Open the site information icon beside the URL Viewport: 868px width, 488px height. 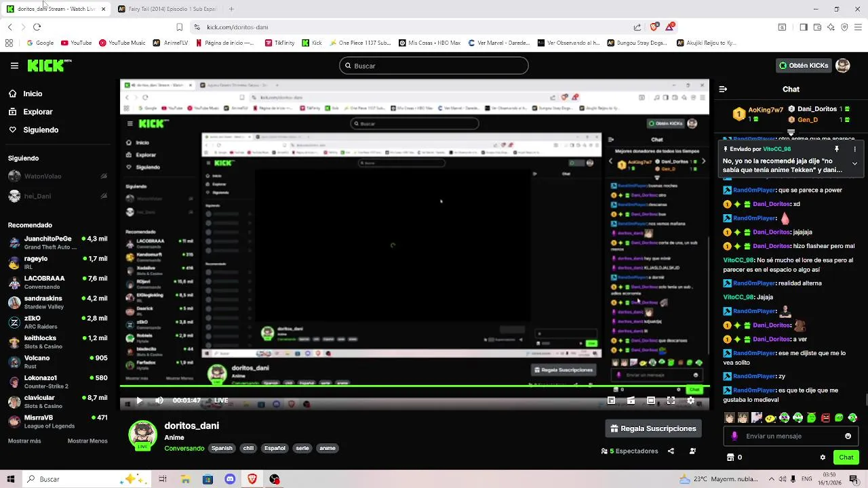pyautogui.click(x=197, y=27)
